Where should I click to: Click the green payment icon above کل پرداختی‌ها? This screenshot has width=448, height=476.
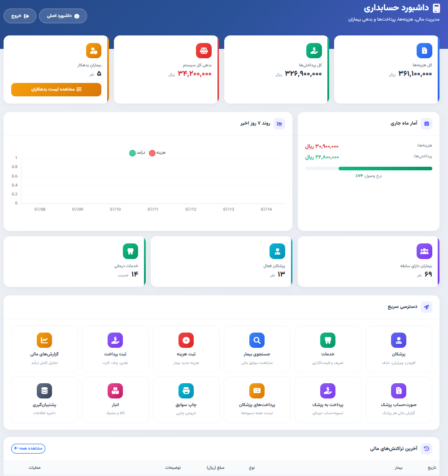pyautogui.click(x=314, y=51)
